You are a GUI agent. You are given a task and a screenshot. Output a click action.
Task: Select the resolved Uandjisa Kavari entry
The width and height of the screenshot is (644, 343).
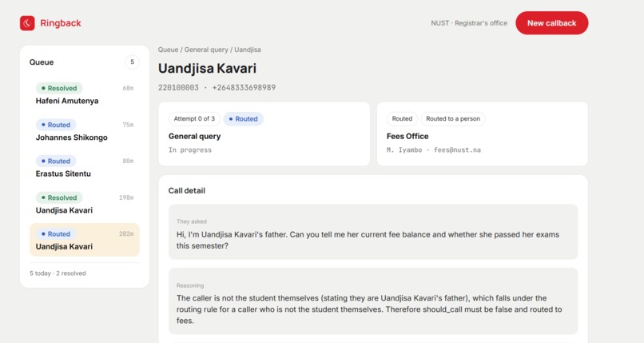tap(85, 204)
